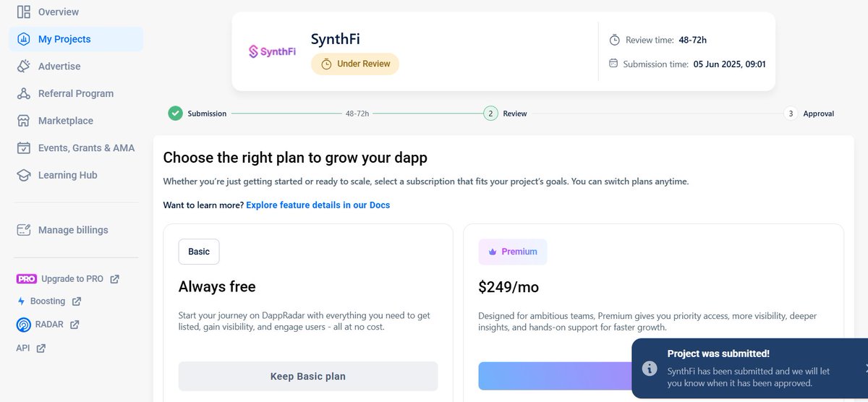868x402 pixels.
Task: Click the RADAR logo icon
Action: (23, 325)
